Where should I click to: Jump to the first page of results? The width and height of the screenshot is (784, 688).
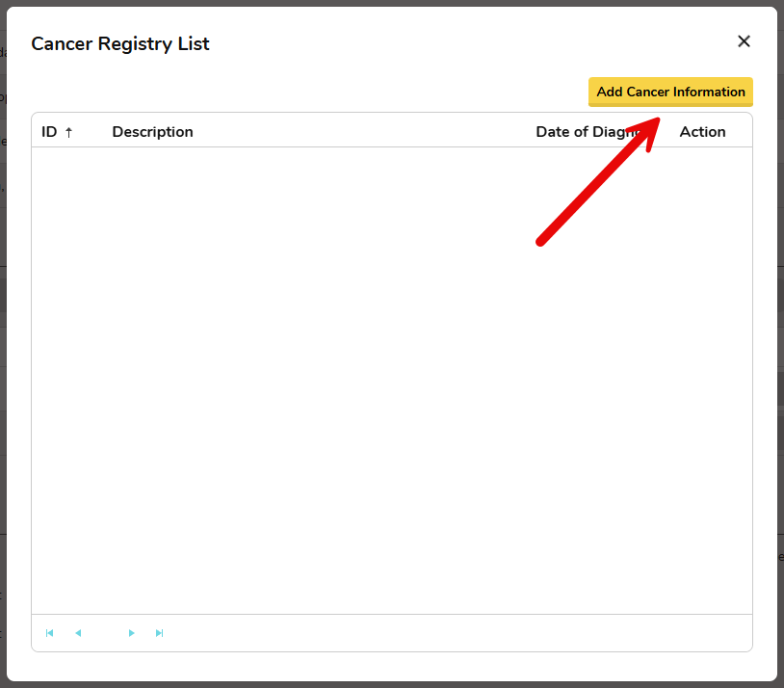click(x=50, y=633)
